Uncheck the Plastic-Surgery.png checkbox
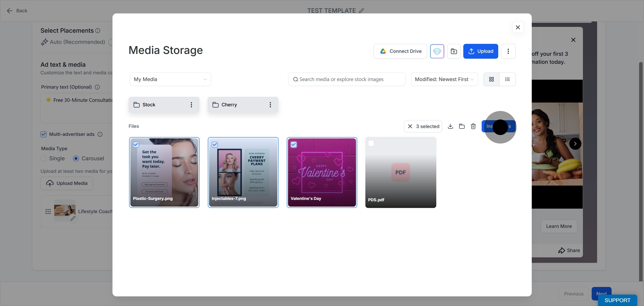Image resolution: width=644 pixels, height=306 pixels. 136,145
